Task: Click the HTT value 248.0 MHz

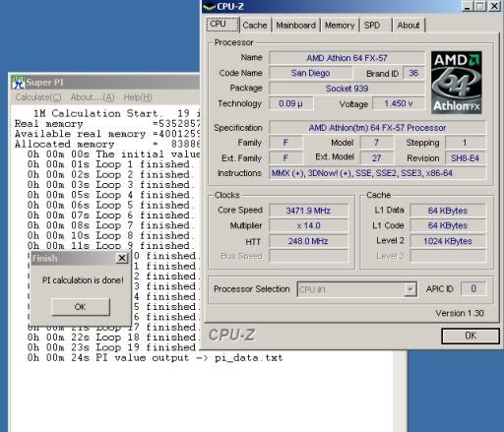Action: click(x=308, y=241)
